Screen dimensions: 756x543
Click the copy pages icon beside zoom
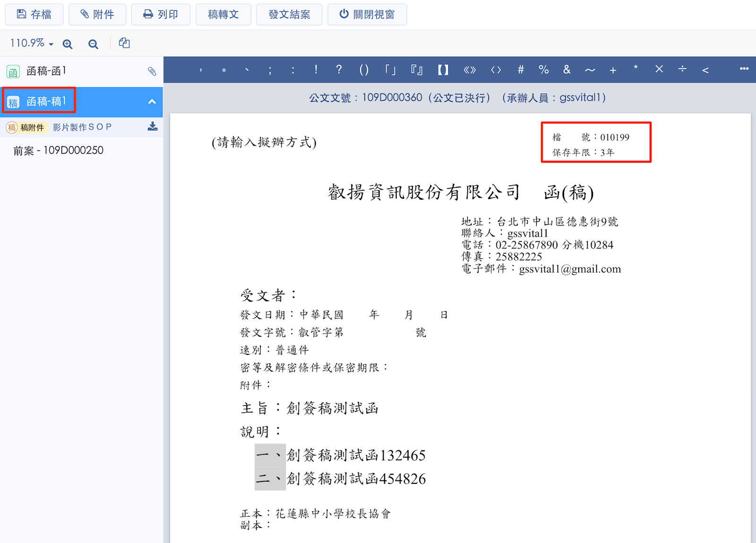pos(124,43)
